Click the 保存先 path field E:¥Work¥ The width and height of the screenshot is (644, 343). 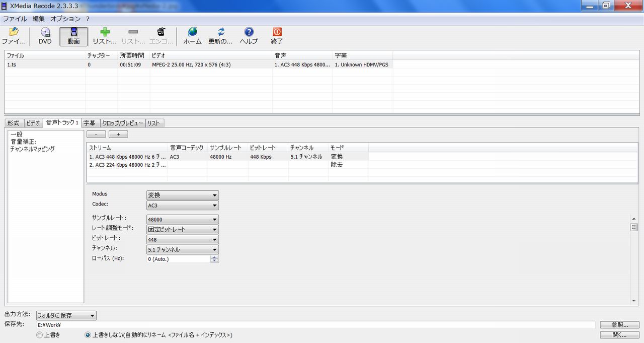tap(315, 325)
